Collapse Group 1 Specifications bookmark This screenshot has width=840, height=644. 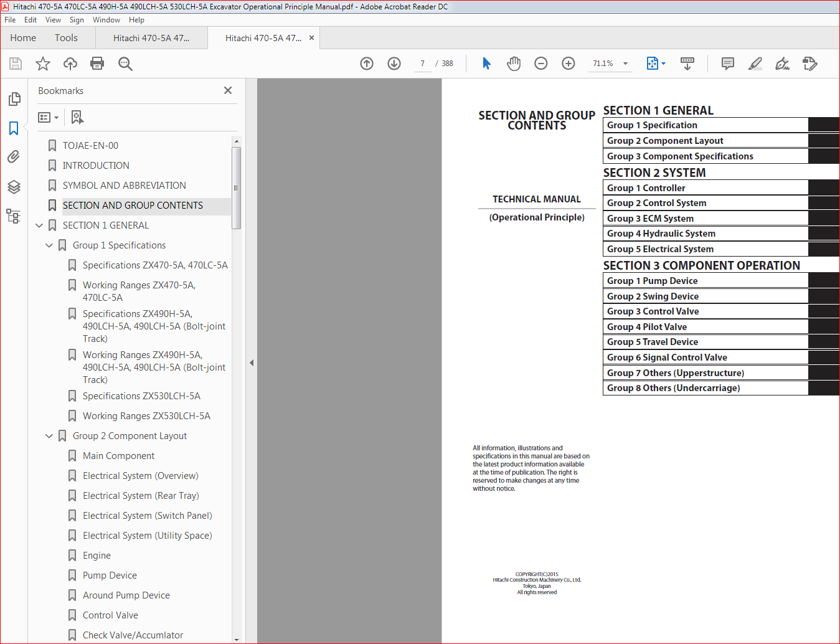click(49, 245)
